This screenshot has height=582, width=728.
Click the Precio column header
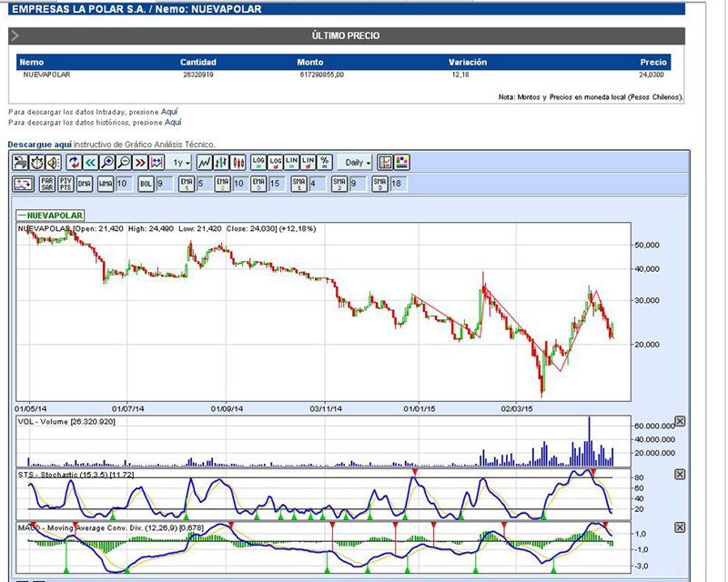click(x=653, y=62)
